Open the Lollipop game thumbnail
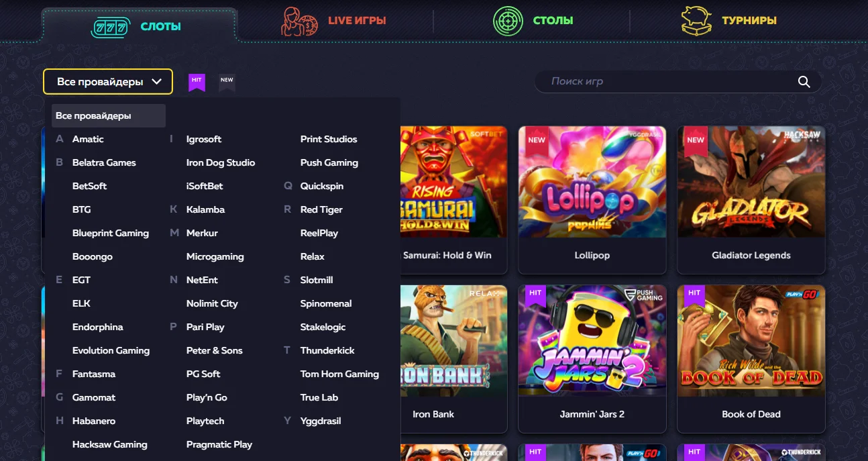The height and width of the screenshot is (461, 868). pyautogui.click(x=592, y=182)
